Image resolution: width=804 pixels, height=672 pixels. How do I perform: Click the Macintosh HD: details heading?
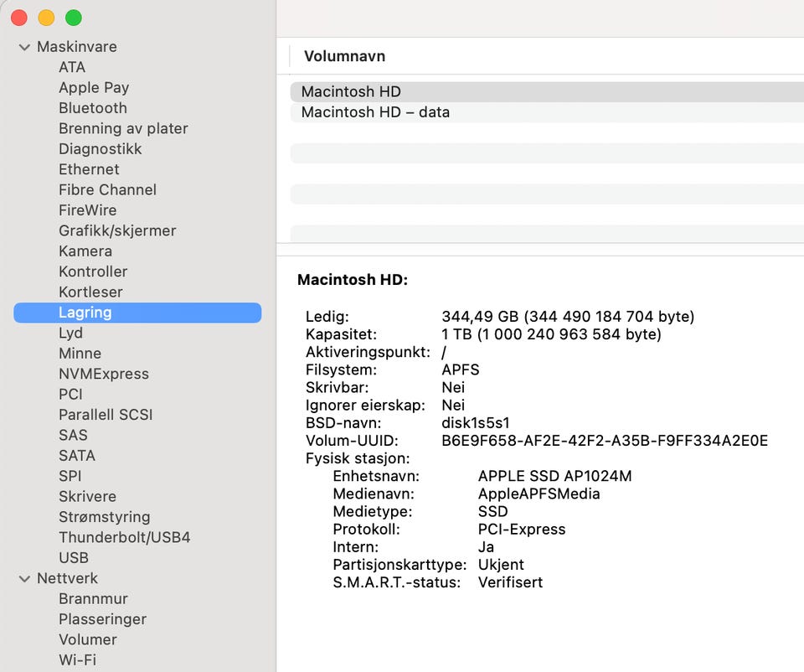pos(353,280)
